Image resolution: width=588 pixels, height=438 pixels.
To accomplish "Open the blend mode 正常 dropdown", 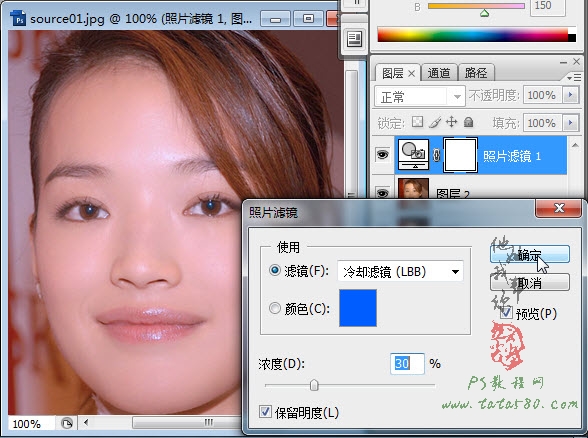I will pos(420,97).
